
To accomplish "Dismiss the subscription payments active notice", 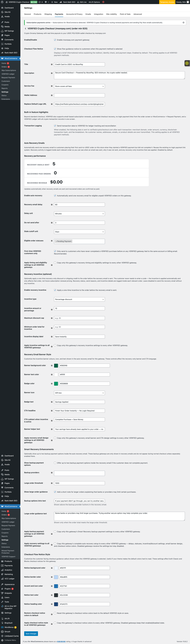I will [183, 22].
